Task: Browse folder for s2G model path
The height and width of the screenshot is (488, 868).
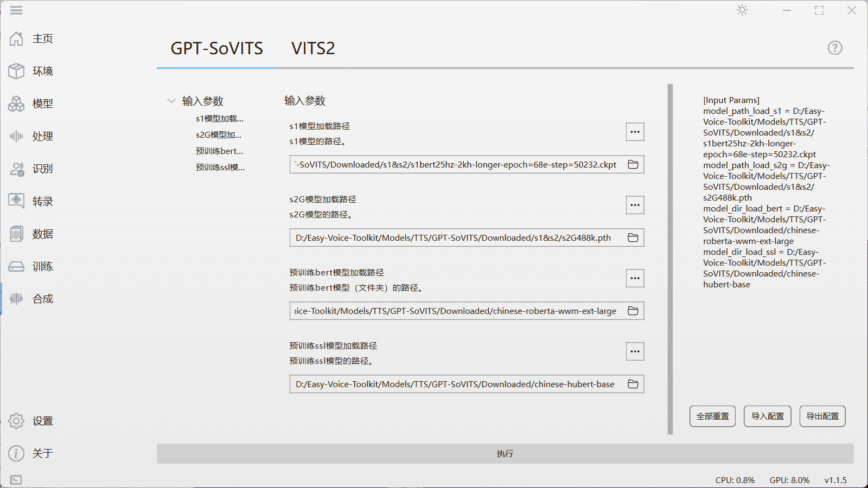Action: pyautogui.click(x=633, y=237)
